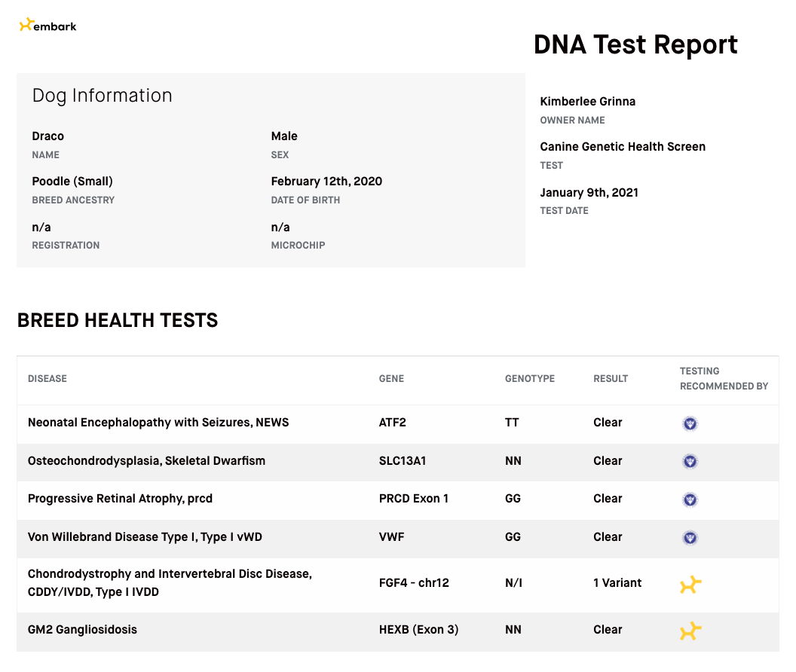Click the GENOTYPE column header
Viewport: 796px width, 672px height.
pos(529,379)
